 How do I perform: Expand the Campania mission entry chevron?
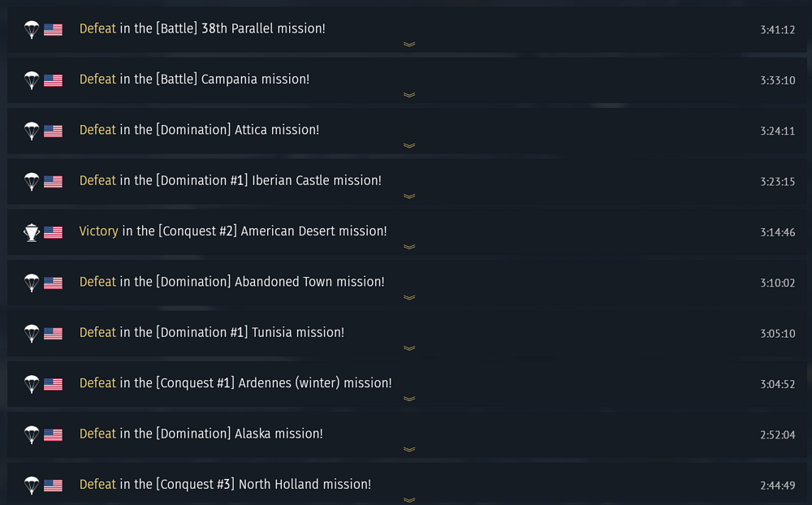click(409, 95)
